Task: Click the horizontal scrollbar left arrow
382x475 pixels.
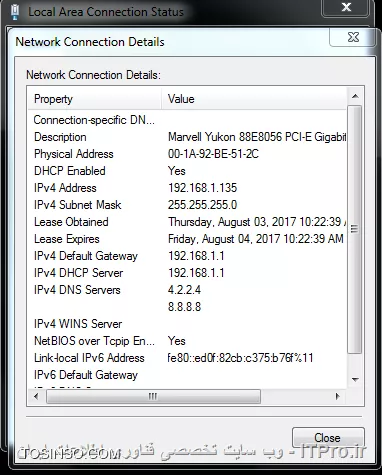Action: point(36,396)
